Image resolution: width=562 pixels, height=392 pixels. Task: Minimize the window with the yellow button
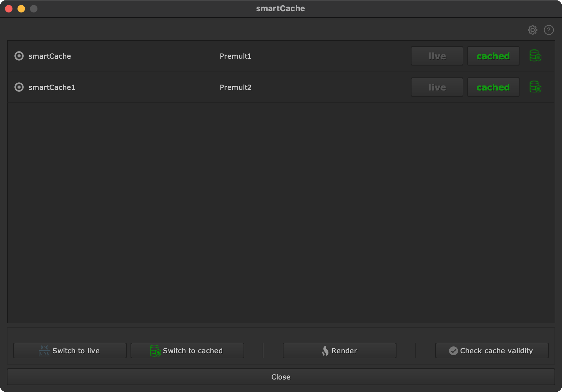21,9
